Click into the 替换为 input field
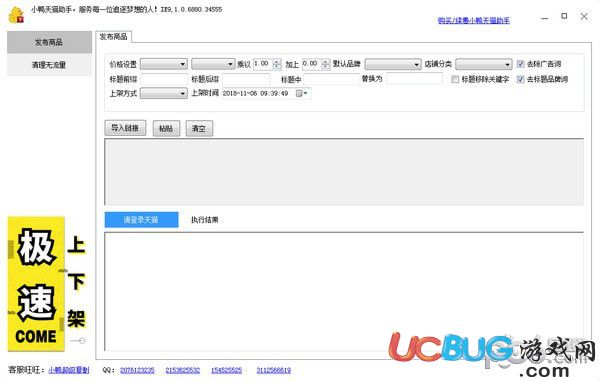600x381 pixels. click(x=414, y=79)
